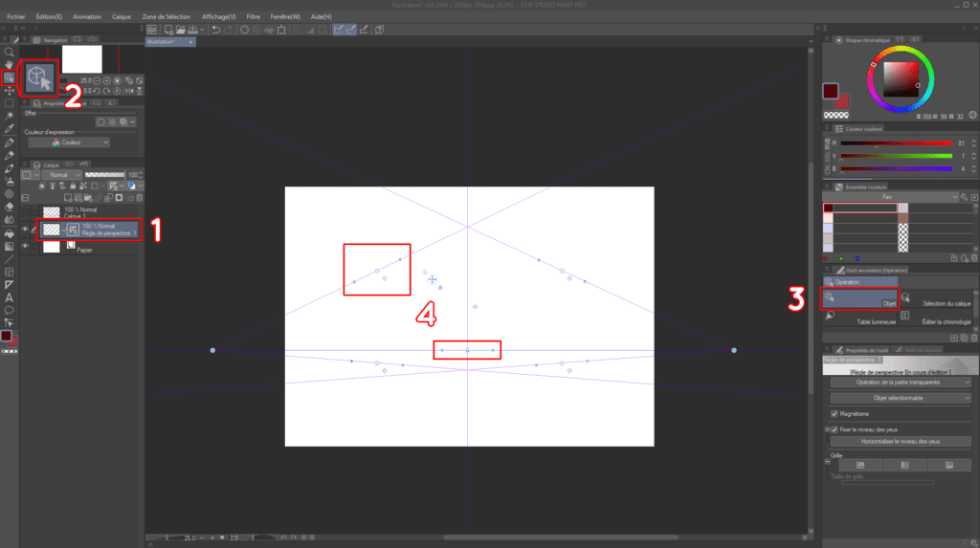Open the Animation menu

[87, 17]
